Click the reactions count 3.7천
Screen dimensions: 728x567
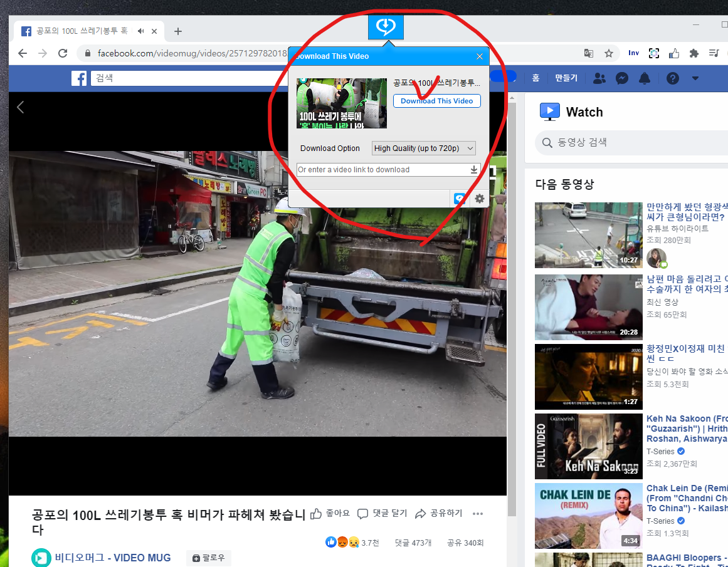point(370,543)
